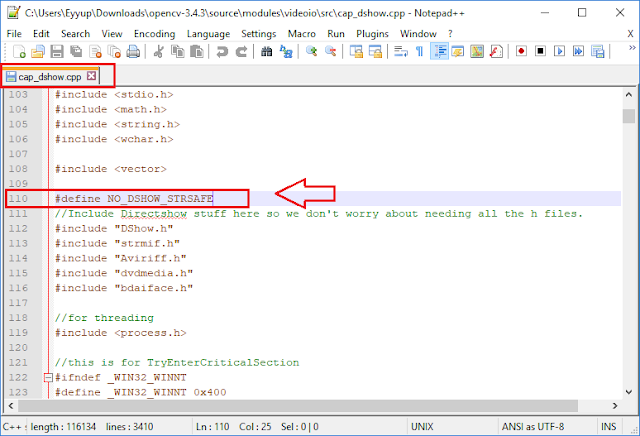Click the horizontal scrollbar thumb
This screenshot has width=640, height=436.
[x=298, y=406]
